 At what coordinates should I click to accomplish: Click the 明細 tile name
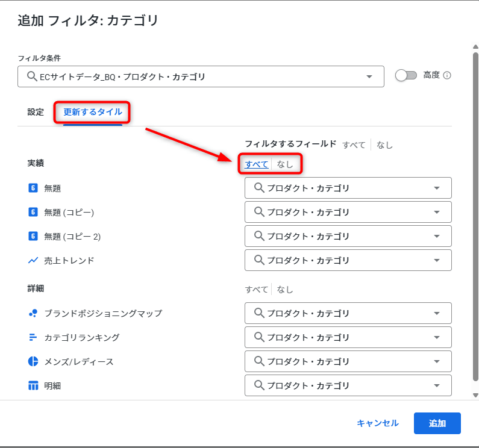[52, 385]
